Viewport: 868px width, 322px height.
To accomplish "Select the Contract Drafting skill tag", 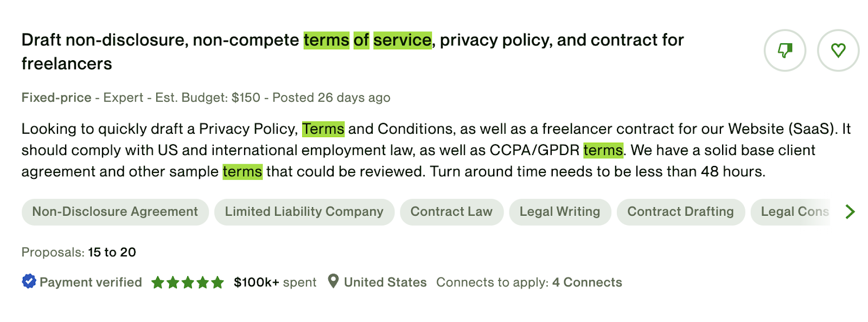I will pyautogui.click(x=680, y=212).
